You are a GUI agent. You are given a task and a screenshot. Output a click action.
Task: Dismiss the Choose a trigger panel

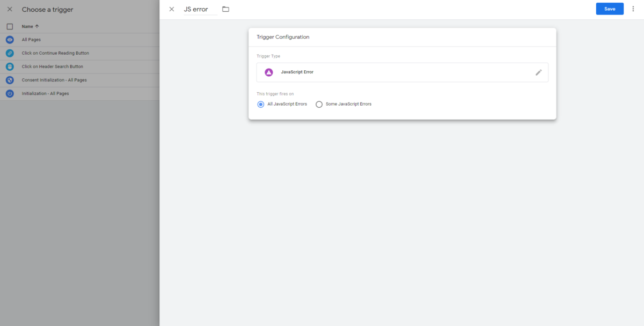9,9
